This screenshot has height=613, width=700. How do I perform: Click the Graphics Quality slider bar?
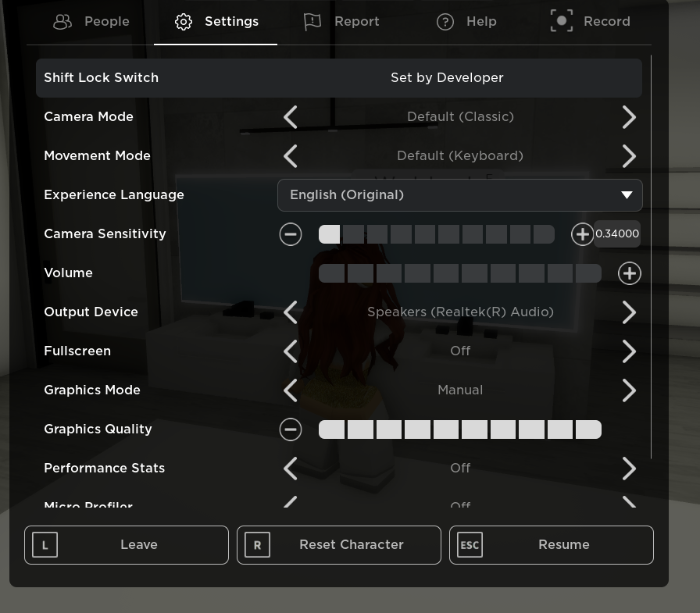460,429
